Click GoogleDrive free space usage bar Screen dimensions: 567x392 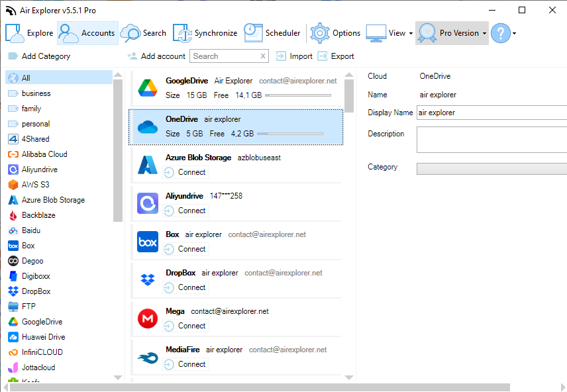click(x=298, y=95)
